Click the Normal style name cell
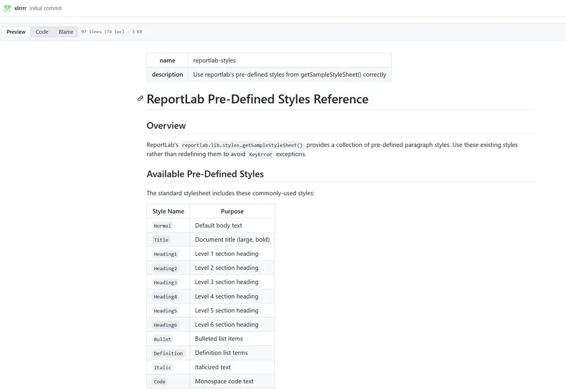 pos(168,226)
